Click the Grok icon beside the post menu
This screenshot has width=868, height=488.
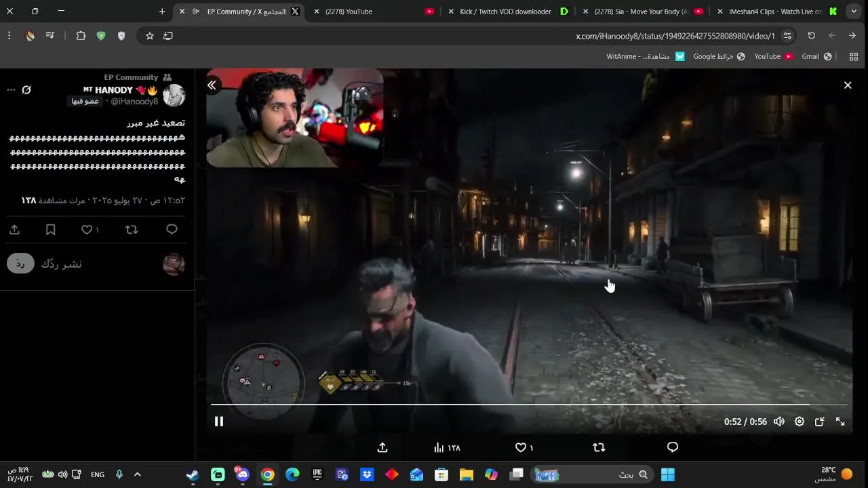(x=26, y=89)
